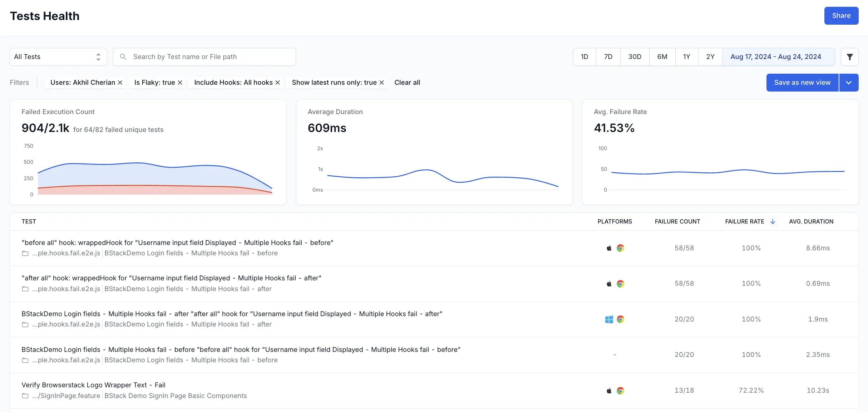Image resolution: width=868 pixels, height=412 pixels.
Task: Click Apple icon for Verify Browserstack Logo row
Action: coord(609,391)
